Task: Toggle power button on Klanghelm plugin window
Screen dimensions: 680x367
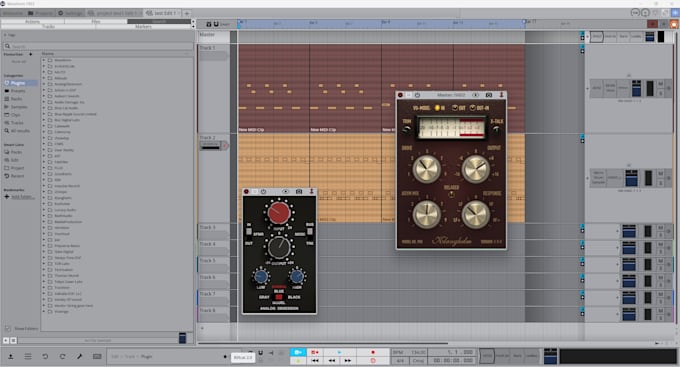Action: click(417, 95)
